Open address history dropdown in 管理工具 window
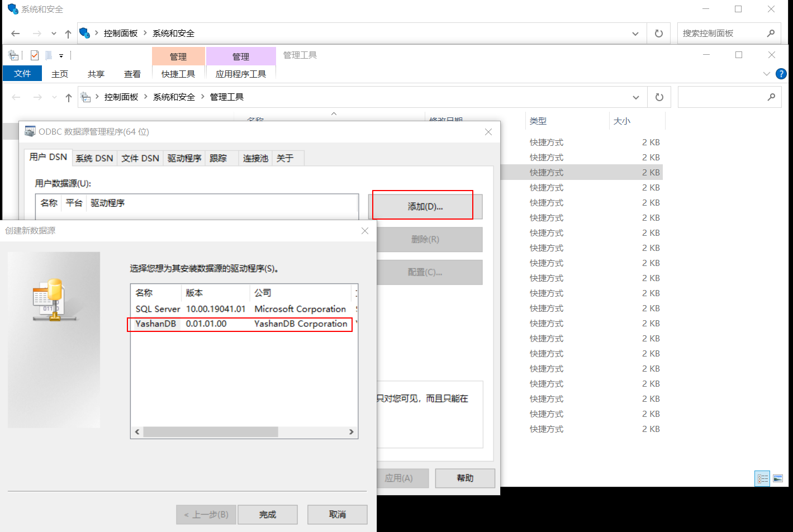793x532 pixels. [636, 97]
